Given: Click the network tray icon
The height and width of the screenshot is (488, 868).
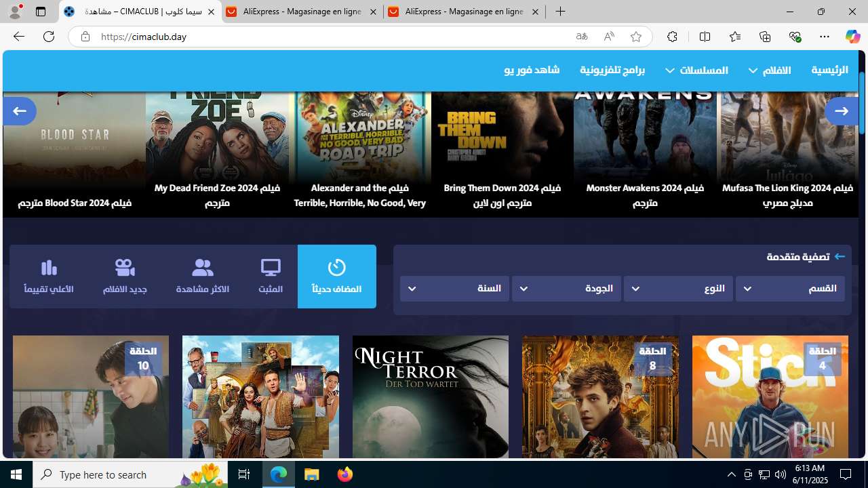Looking at the screenshot, I should click(x=764, y=474).
